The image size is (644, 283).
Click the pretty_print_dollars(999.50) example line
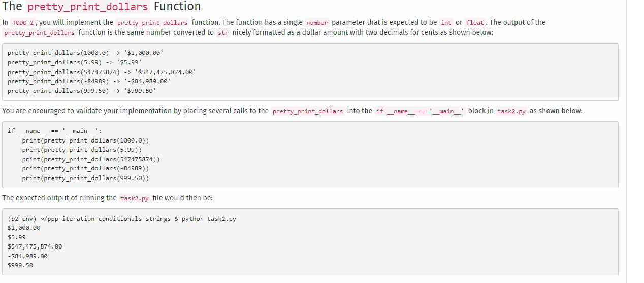(x=82, y=91)
